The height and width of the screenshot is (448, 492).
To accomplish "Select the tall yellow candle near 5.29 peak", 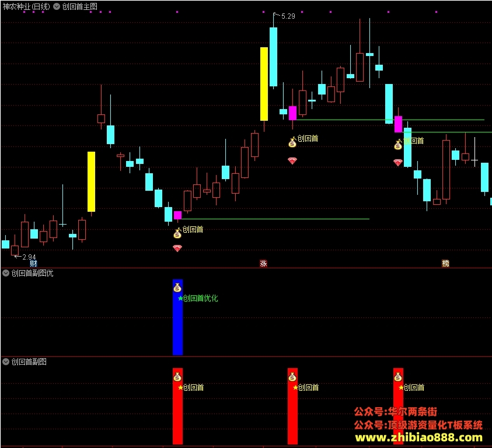I will [264, 84].
